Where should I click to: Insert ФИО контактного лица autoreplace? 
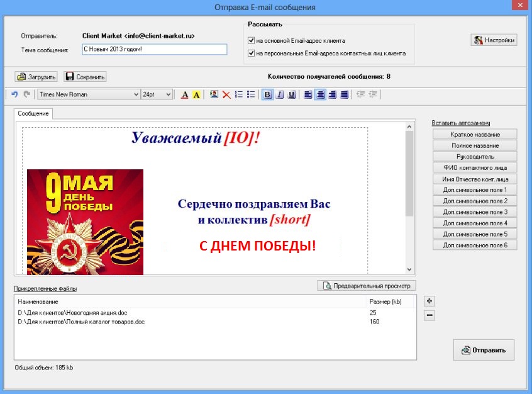point(475,168)
